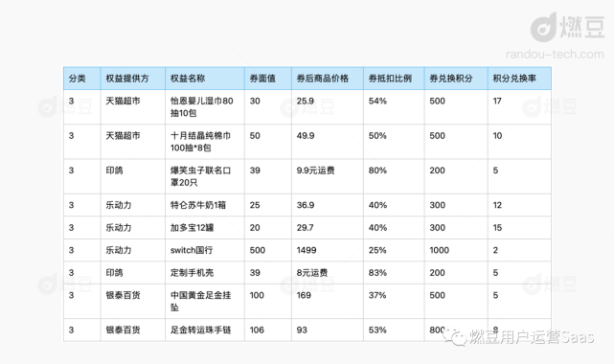Viewport: 614px width, 364px height.
Task: Click 乐动力 in the 加多宝12罐 row
Action: click(x=119, y=228)
